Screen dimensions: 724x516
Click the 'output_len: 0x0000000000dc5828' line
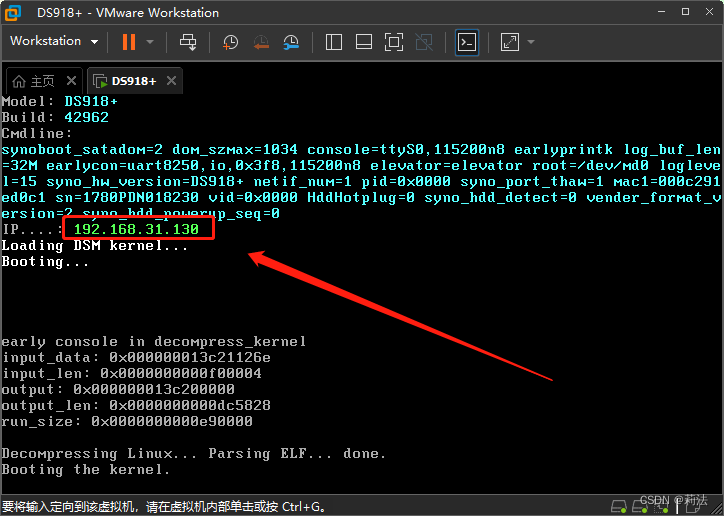pyautogui.click(x=136, y=405)
